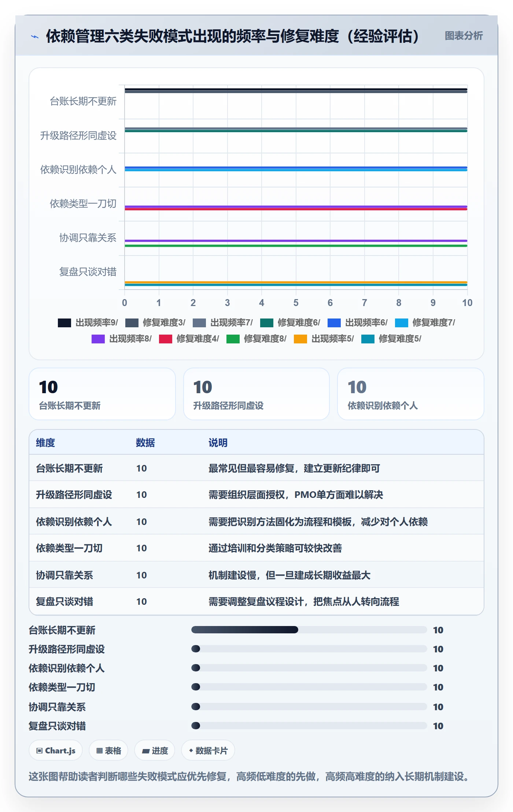Click the 数据 column header
Image resolution: width=513 pixels, height=812 pixels.
pos(145,443)
